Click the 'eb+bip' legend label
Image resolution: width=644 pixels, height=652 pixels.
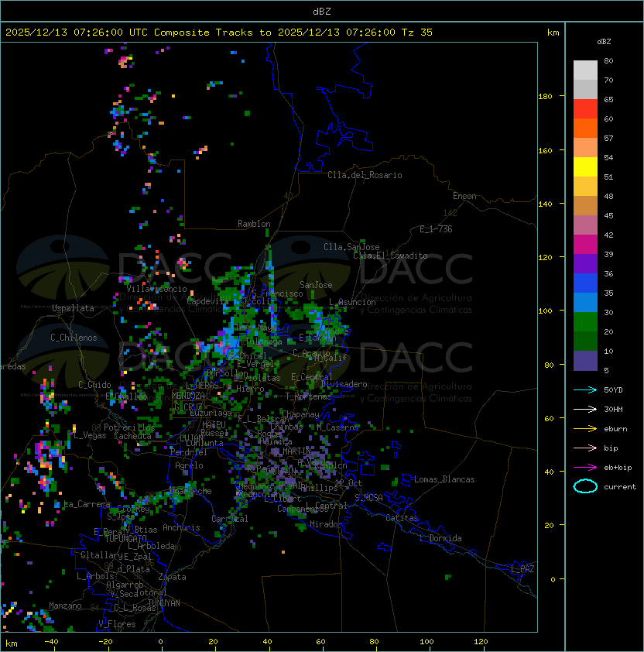[618, 468]
